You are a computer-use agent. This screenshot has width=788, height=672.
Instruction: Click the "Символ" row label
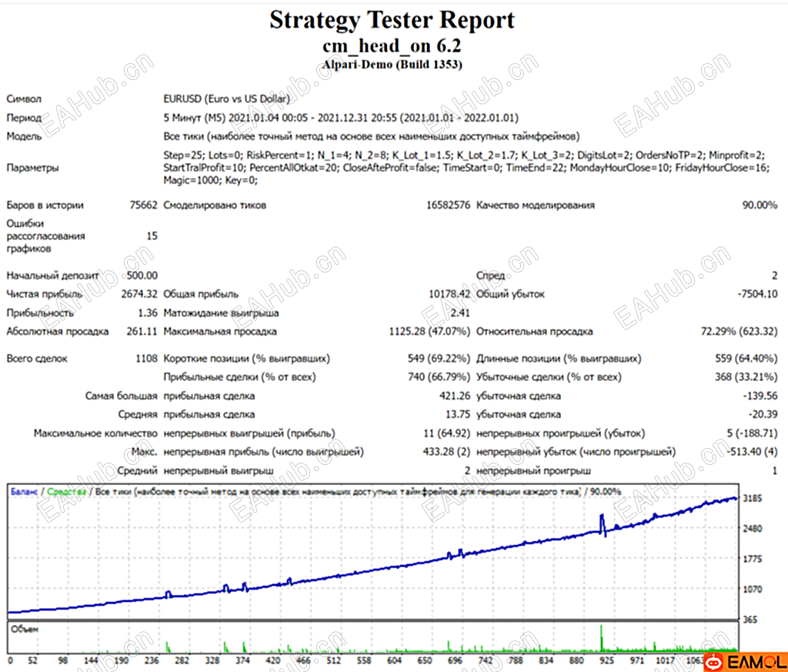(24, 99)
